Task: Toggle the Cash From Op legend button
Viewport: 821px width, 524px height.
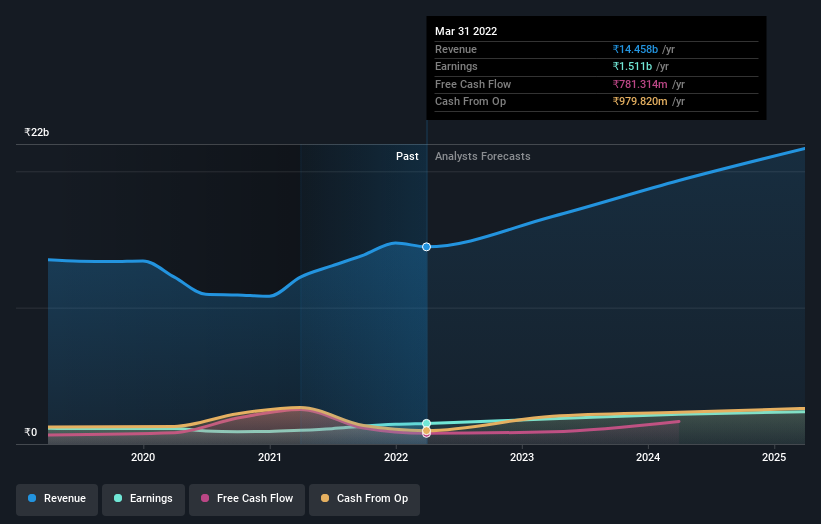Action: pyautogui.click(x=364, y=499)
